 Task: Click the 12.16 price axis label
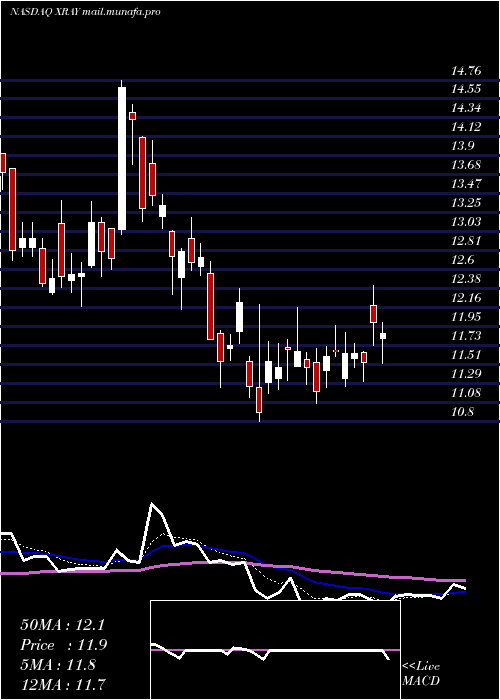pyautogui.click(x=466, y=298)
